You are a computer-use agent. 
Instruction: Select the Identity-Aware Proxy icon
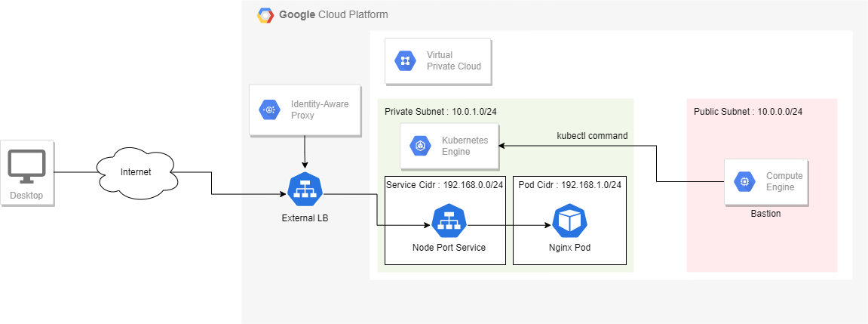tap(269, 110)
